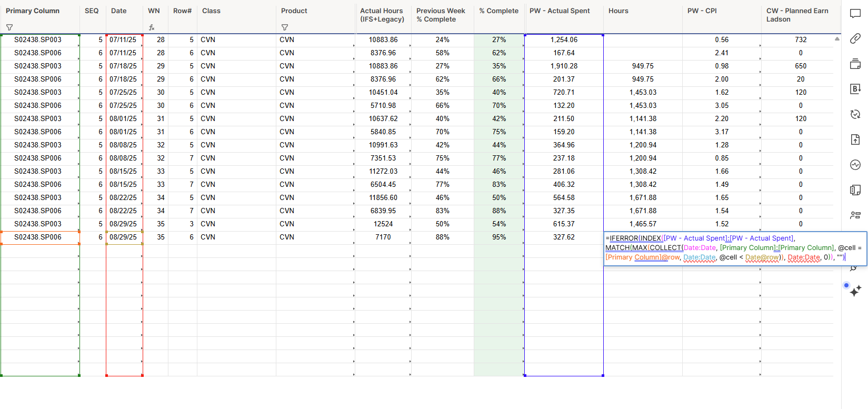This screenshot has width=868, height=409.
Task: Click CW - Planned Earn cell 20
Action: click(x=801, y=79)
